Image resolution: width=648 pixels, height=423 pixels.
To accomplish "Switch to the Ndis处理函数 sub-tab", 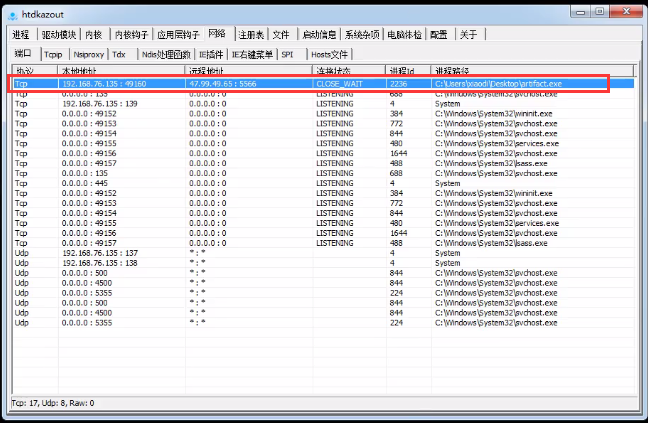I will 165,54.
